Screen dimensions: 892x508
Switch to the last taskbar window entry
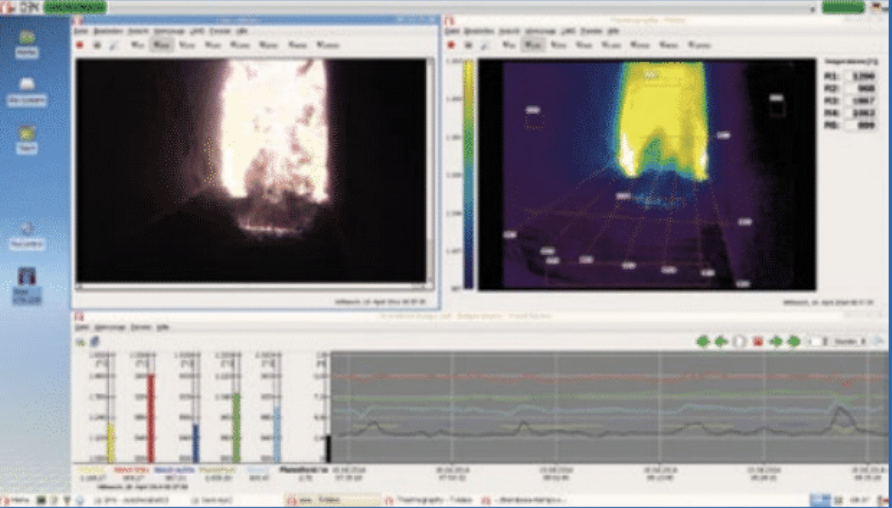point(527,500)
